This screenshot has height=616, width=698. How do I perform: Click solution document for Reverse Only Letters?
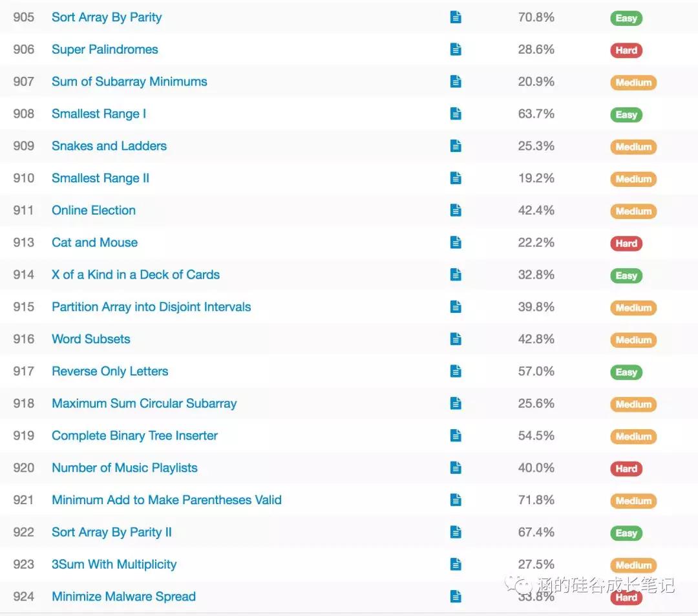(456, 371)
